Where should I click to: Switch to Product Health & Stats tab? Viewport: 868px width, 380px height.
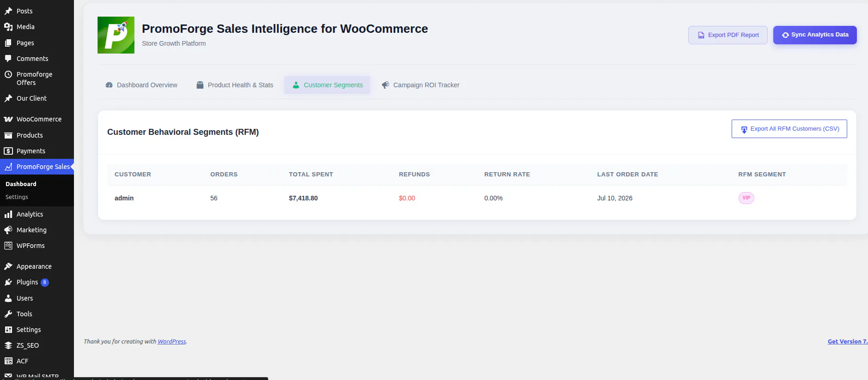click(x=235, y=85)
